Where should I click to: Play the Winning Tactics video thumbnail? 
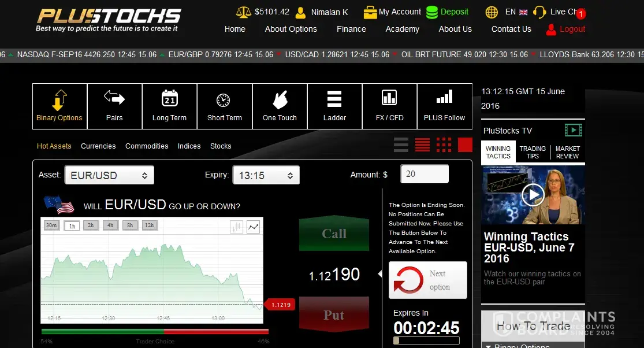pyautogui.click(x=533, y=195)
